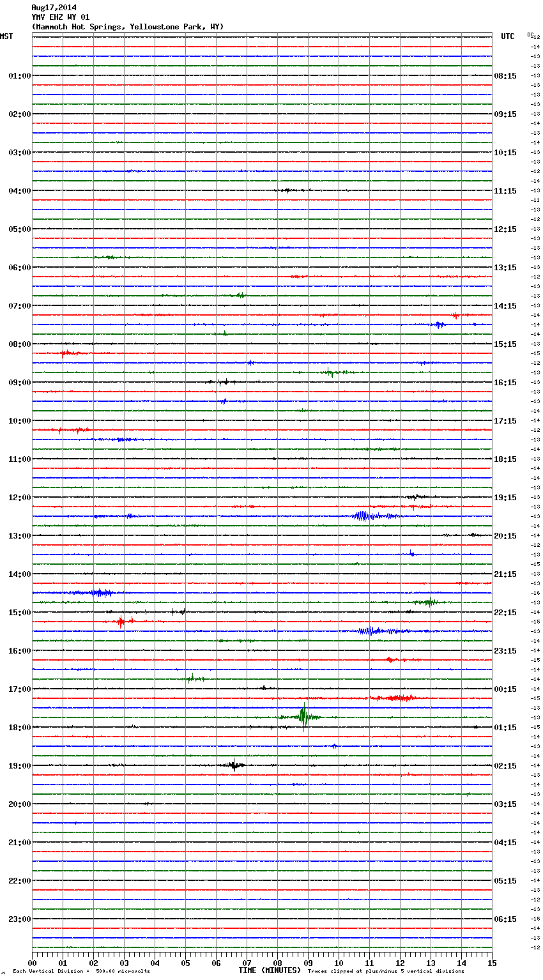Click the "00" minute axis tick label

click(x=33, y=963)
